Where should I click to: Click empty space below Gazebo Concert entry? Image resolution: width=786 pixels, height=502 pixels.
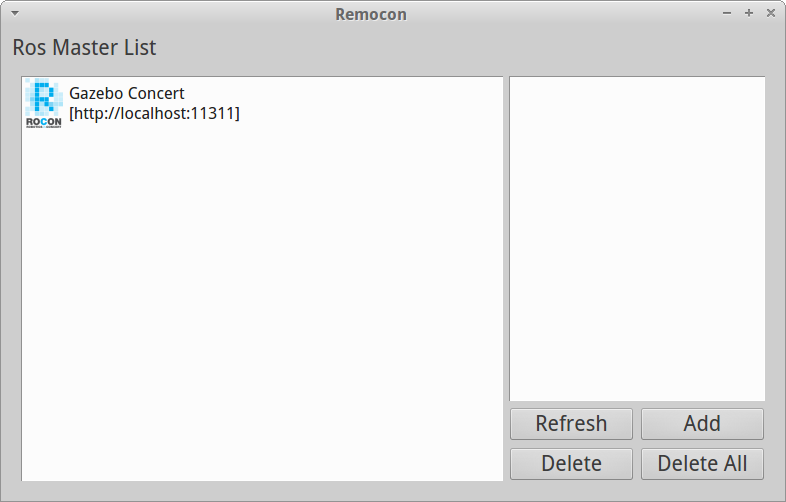point(260,300)
